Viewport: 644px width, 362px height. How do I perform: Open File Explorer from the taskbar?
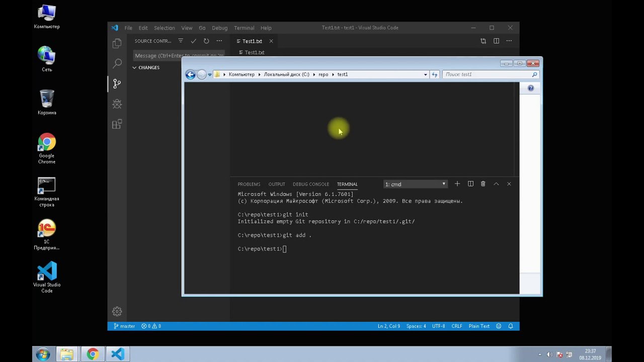pos(67,354)
